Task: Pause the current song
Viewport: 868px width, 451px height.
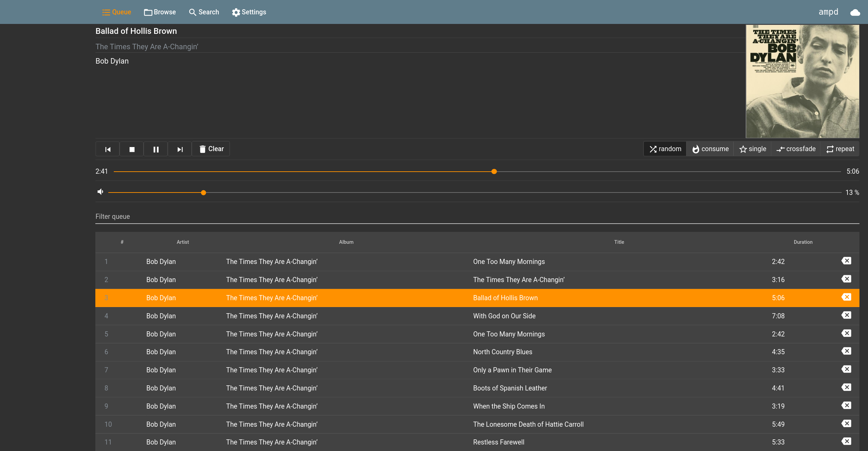Action: (156, 149)
